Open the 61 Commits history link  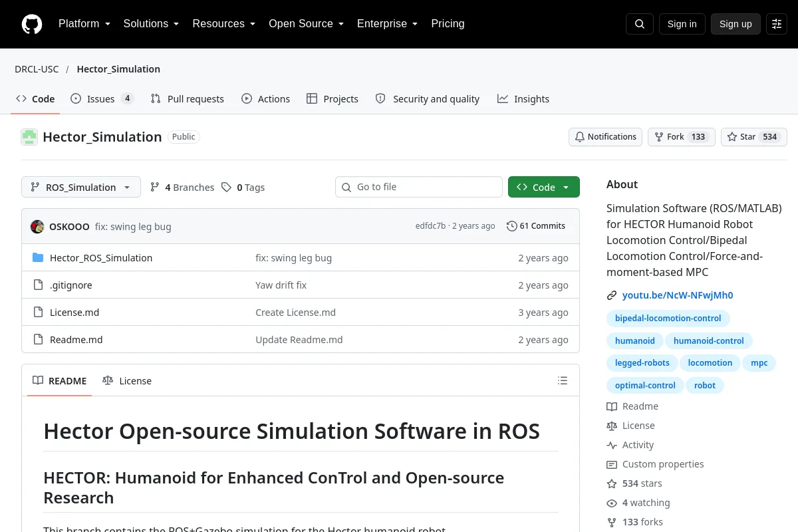pyautogui.click(x=536, y=226)
